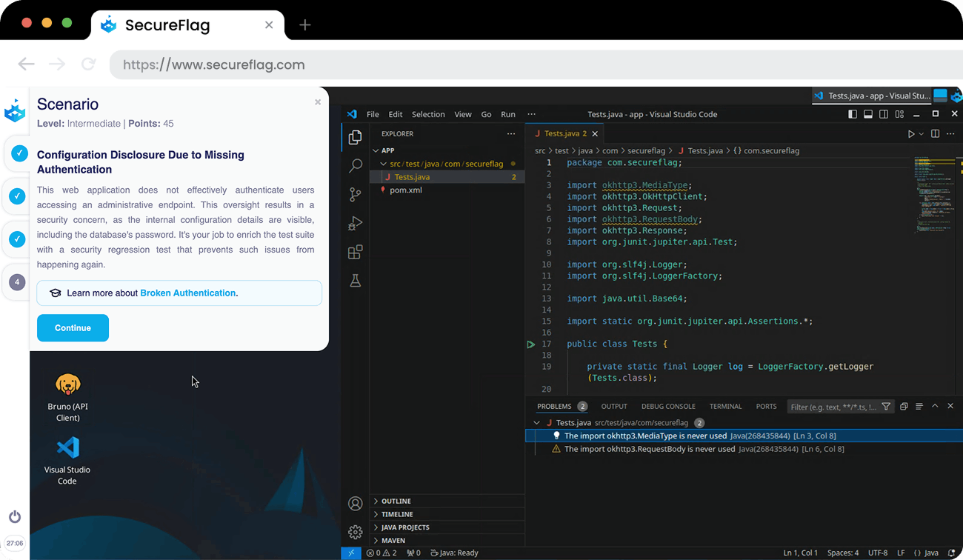Open the Search view in activity bar

(355, 164)
